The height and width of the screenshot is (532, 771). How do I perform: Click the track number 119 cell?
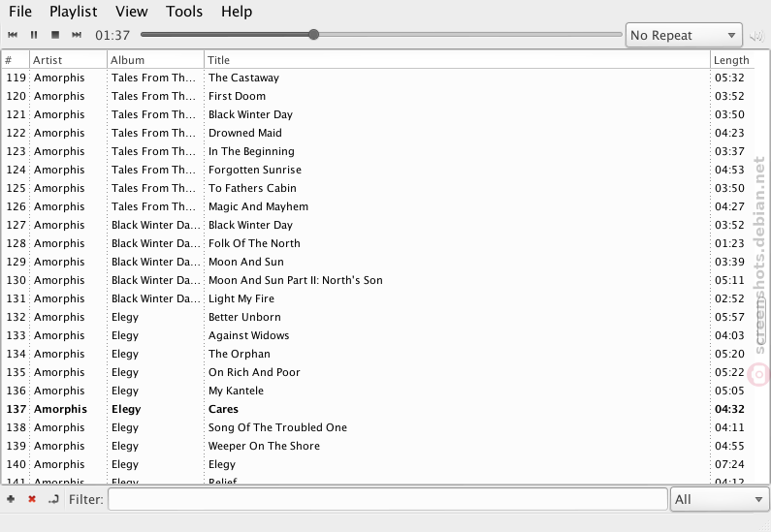coord(16,78)
